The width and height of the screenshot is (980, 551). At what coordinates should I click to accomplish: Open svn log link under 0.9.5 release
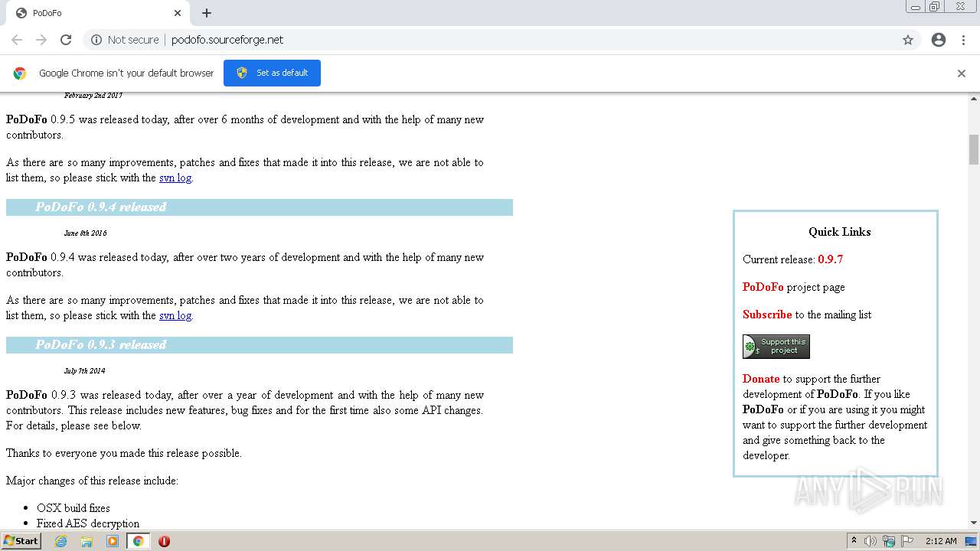[x=175, y=178]
